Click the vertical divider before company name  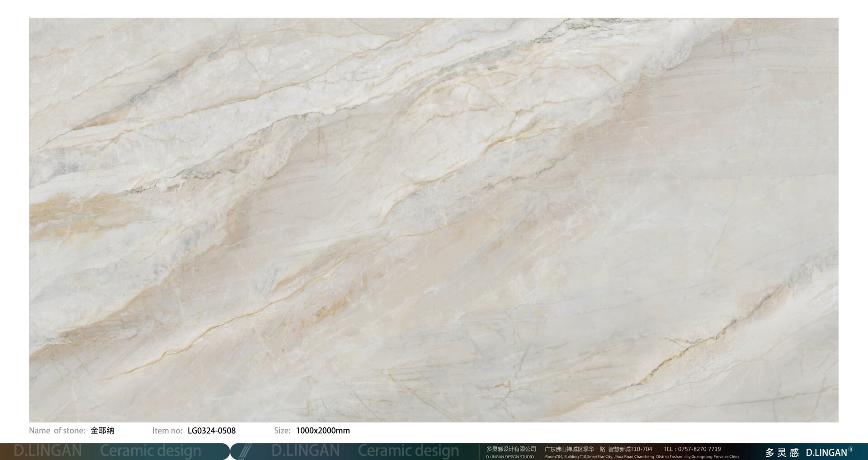point(479,451)
